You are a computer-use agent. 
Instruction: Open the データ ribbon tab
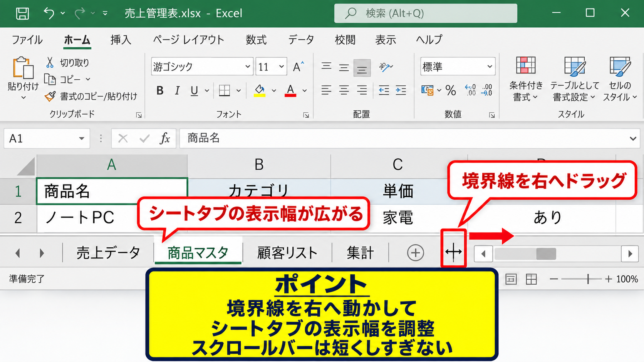pos(301,40)
